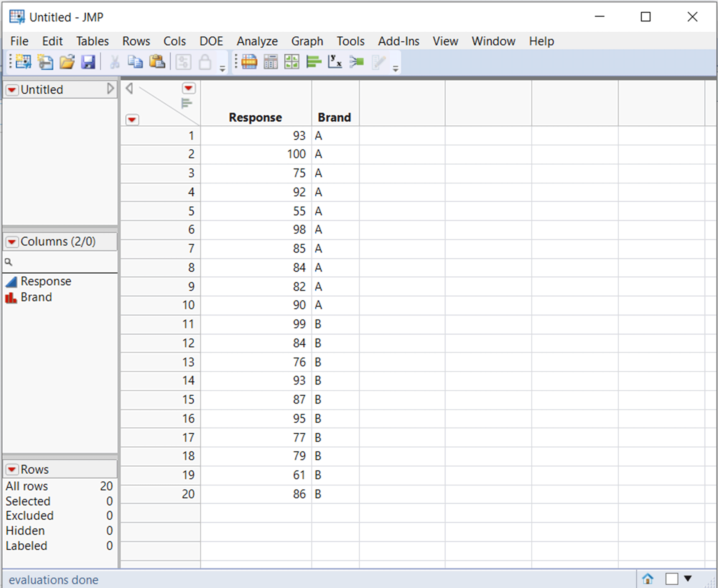Click the Response cell with value 55
Screen dimensions: 718x588
256,211
